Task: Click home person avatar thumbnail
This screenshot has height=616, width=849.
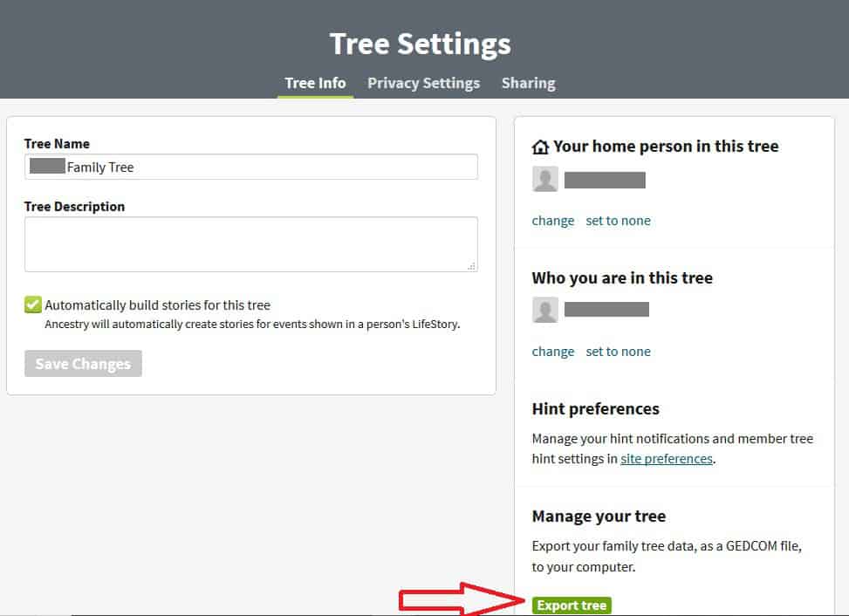Action: (x=545, y=179)
